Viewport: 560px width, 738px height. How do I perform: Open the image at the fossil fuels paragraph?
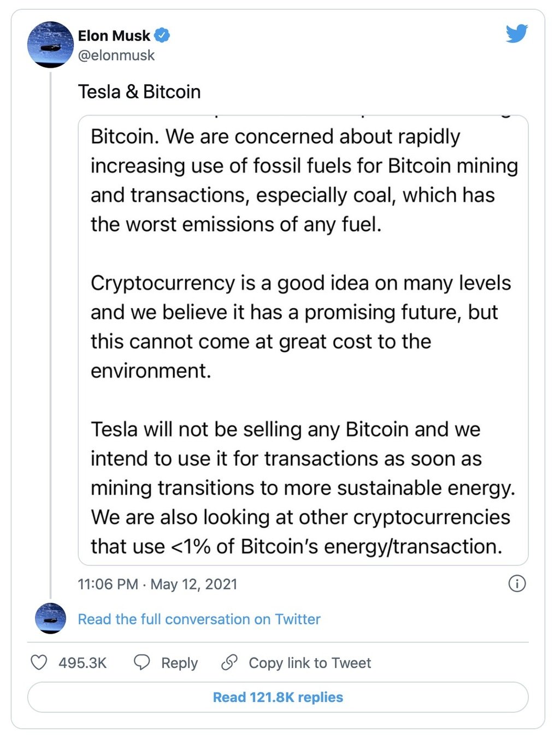[x=303, y=180]
